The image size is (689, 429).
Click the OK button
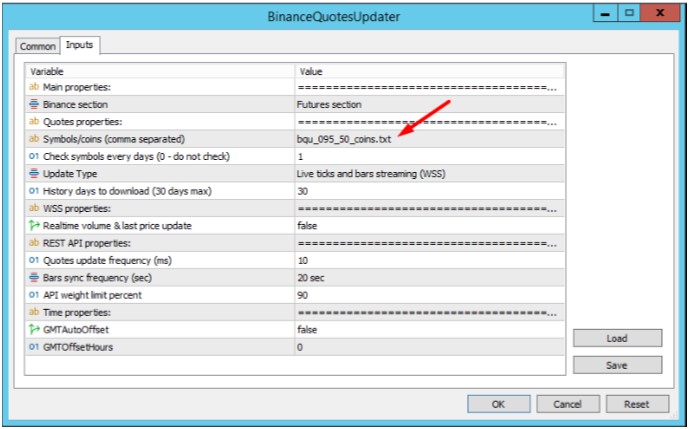[x=498, y=404]
